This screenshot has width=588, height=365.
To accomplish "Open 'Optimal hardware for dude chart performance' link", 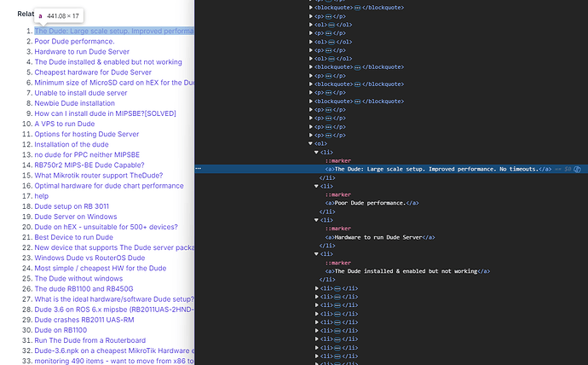I will click(109, 186).
